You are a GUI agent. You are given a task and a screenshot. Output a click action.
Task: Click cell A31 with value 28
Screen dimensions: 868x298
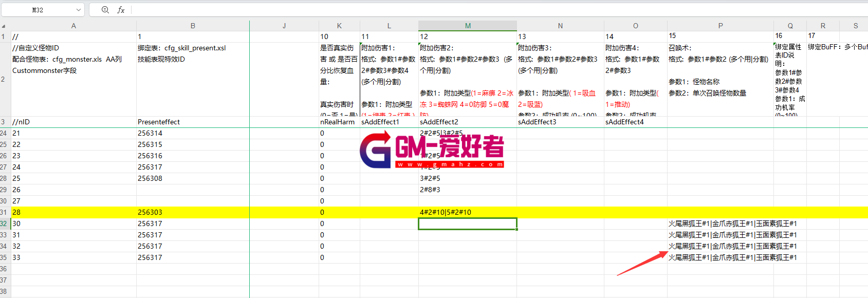[x=73, y=212]
